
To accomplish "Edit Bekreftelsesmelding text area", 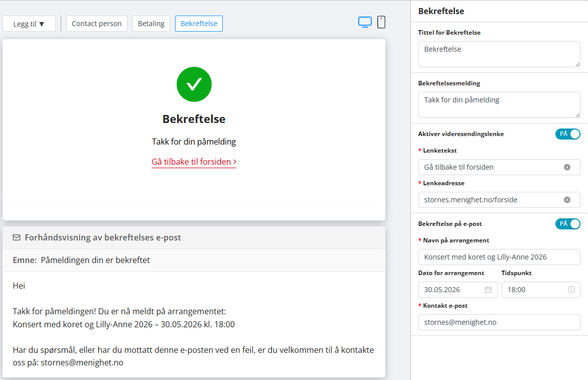I will (499, 105).
